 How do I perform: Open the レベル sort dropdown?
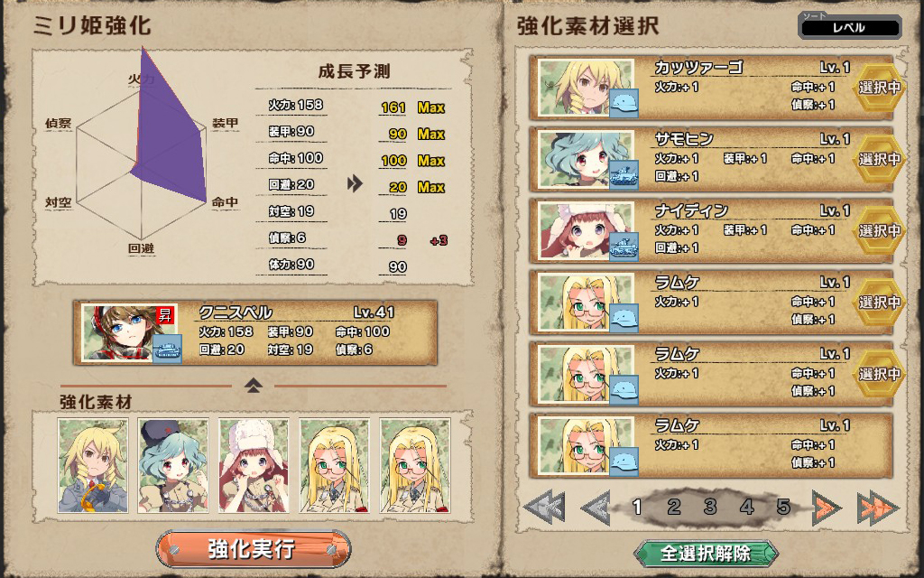pyautogui.click(x=849, y=26)
